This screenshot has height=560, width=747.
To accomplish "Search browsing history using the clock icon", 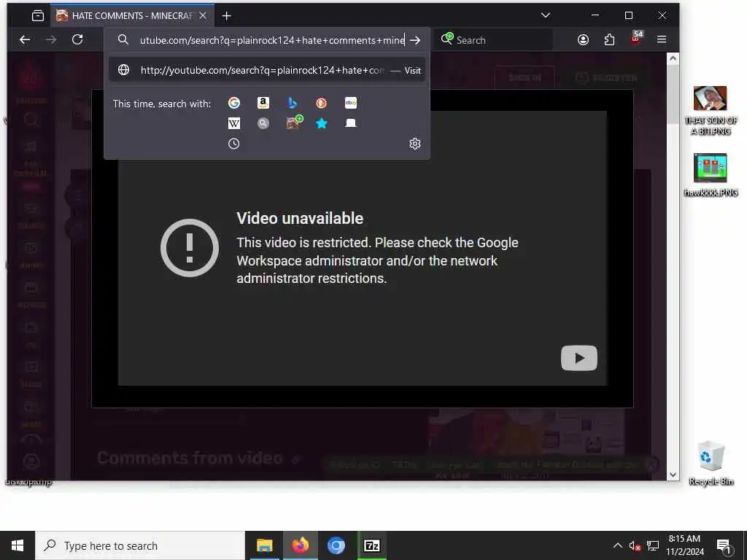I will click(x=234, y=144).
